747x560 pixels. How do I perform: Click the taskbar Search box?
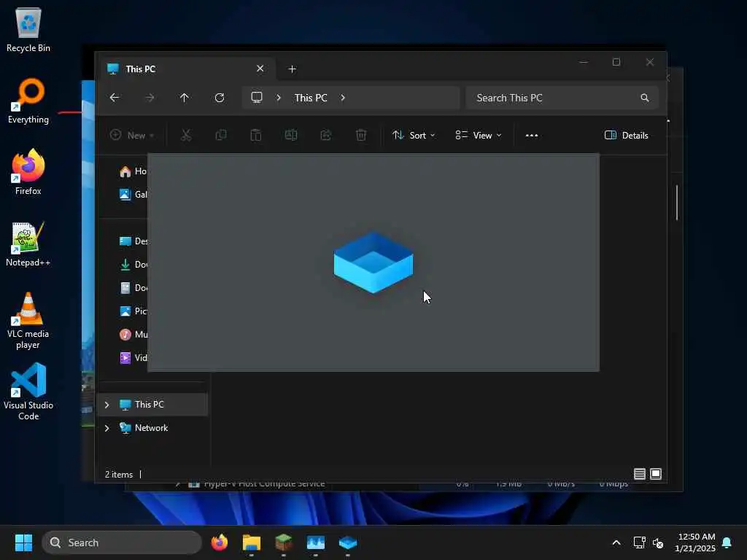(122, 542)
